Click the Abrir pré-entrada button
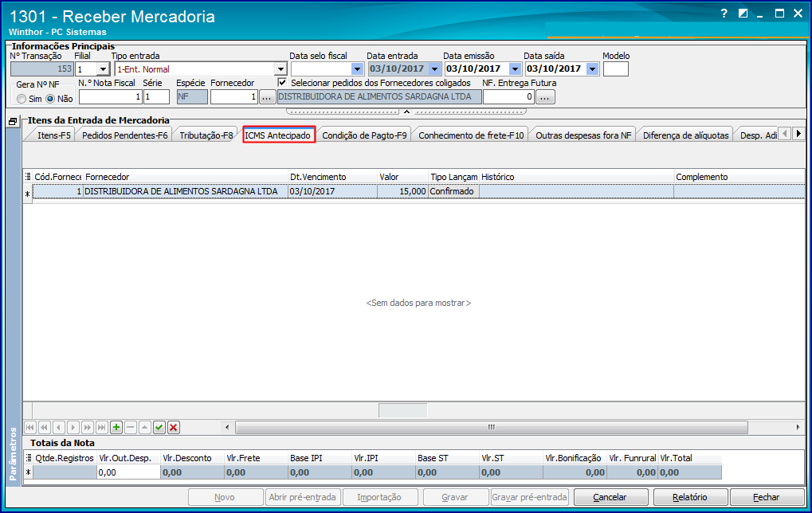Viewport: 812px width, 513px height. (x=303, y=497)
